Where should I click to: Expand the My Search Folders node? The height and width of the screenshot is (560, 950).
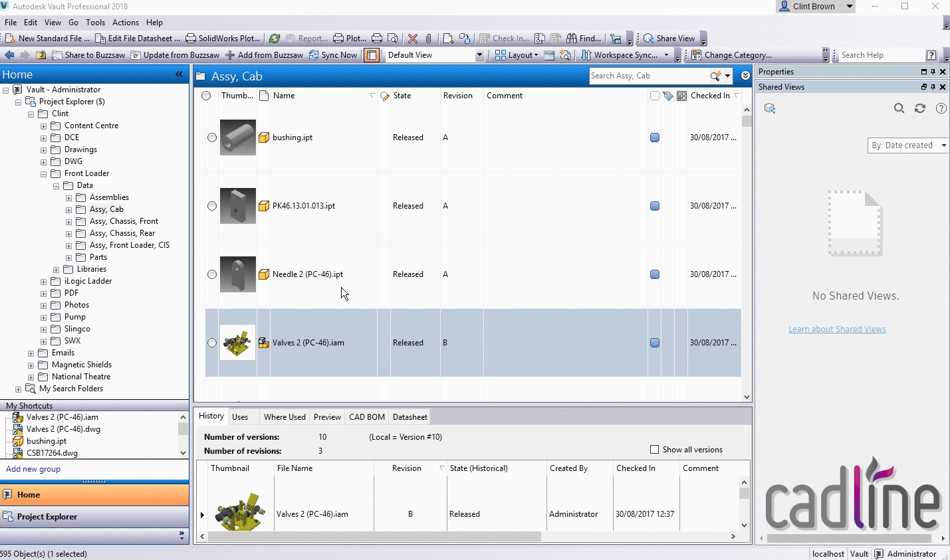click(18, 389)
